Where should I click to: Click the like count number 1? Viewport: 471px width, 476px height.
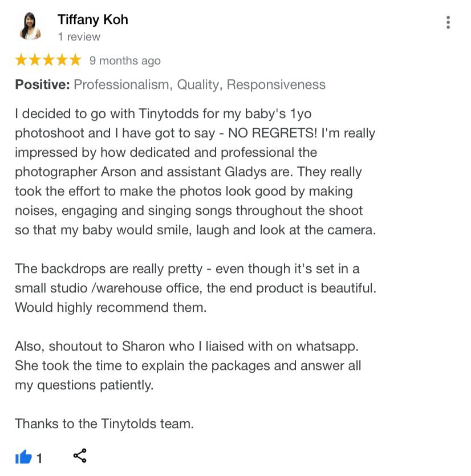(39, 458)
